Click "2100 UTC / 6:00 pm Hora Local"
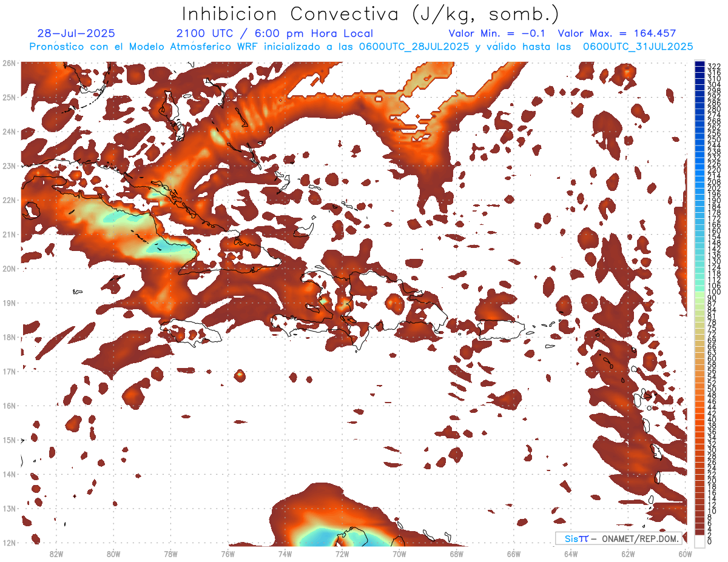The height and width of the screenshot is (562, 728). coord(275,34)
